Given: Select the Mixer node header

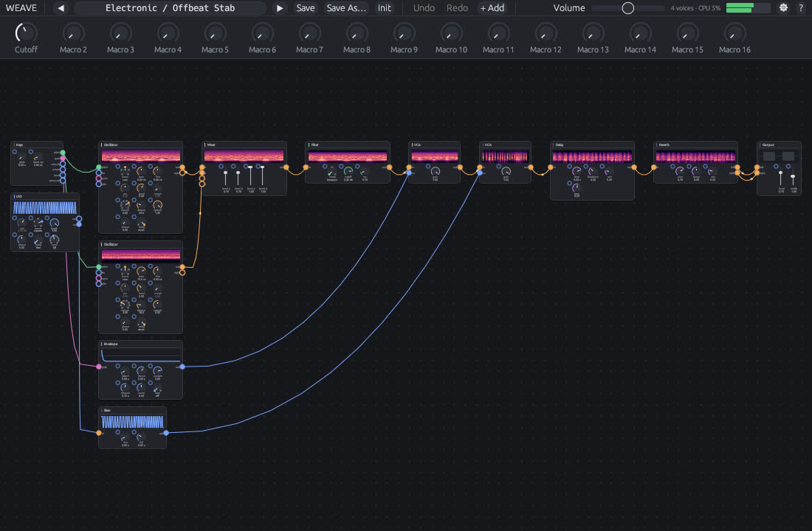Looking at the screenshot, I should 244,145.
